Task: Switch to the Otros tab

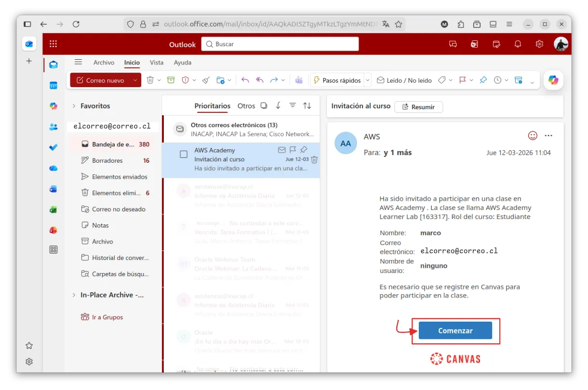Action: [246, 106]
